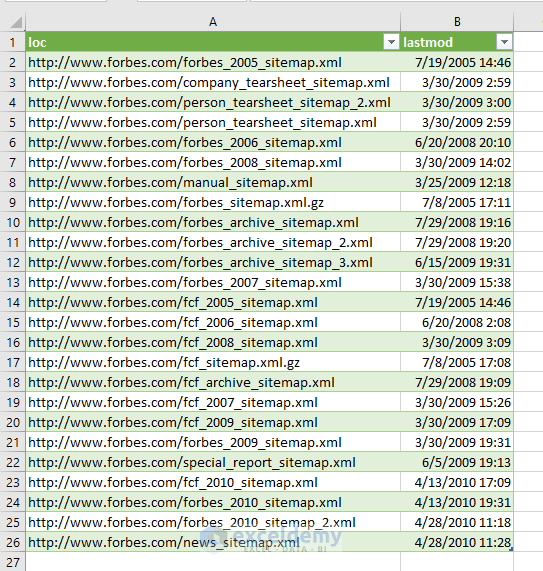Select column A header
Image resolution: width=543 pixels, height=571 pixels.
(x=213, y=22)
